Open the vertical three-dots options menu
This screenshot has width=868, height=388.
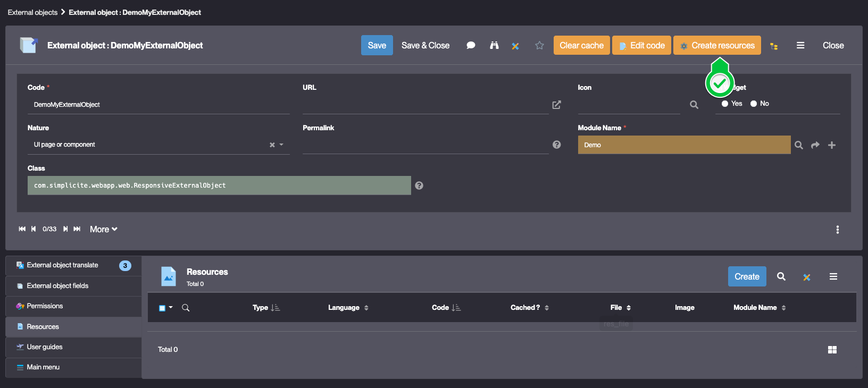click(838, 230)
